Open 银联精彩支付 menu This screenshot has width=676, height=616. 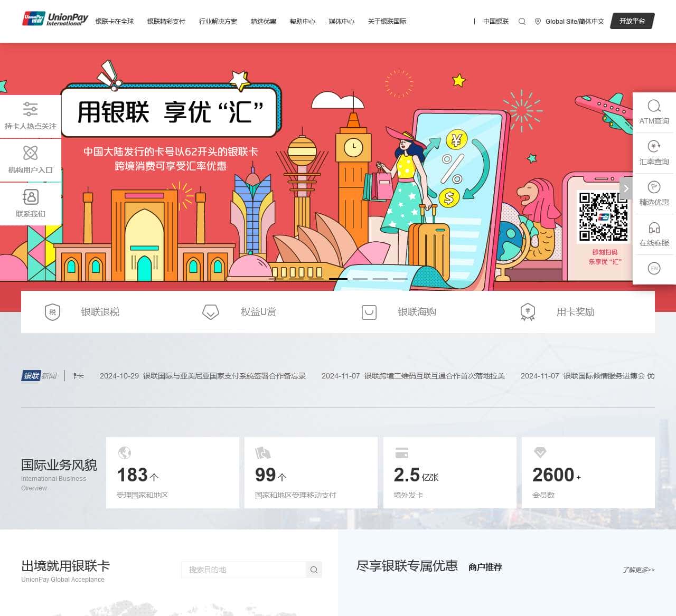(x=166, y=22)
